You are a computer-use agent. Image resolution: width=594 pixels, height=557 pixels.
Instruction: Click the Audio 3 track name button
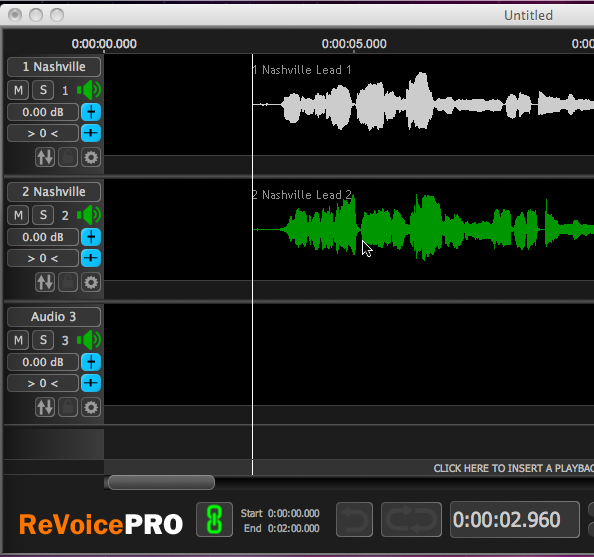(x=54, y=317)
